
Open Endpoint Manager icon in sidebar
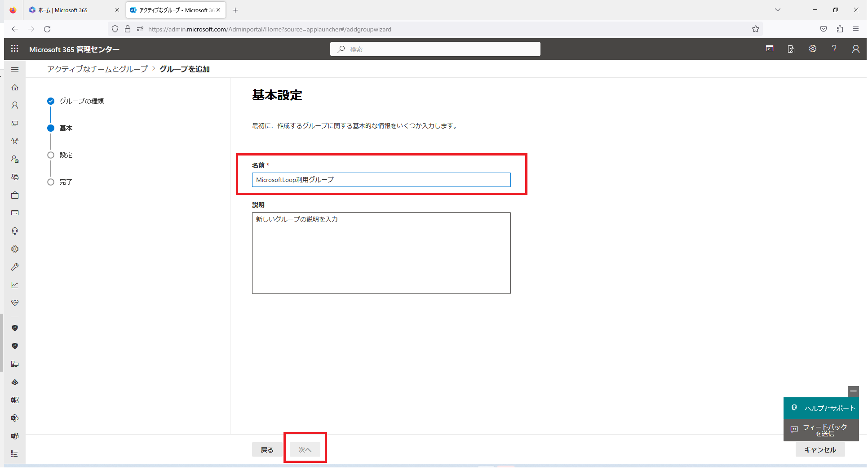tap(15, 364)
